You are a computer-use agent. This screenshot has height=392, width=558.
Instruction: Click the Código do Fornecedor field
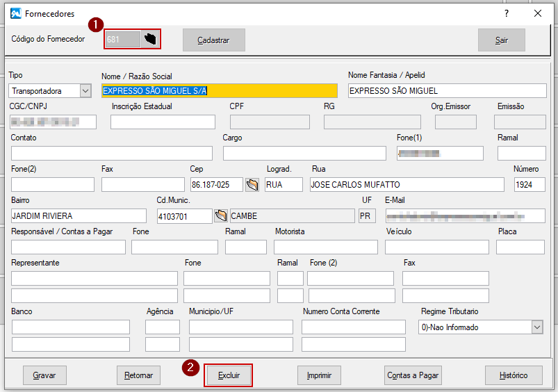coord(123,39)
